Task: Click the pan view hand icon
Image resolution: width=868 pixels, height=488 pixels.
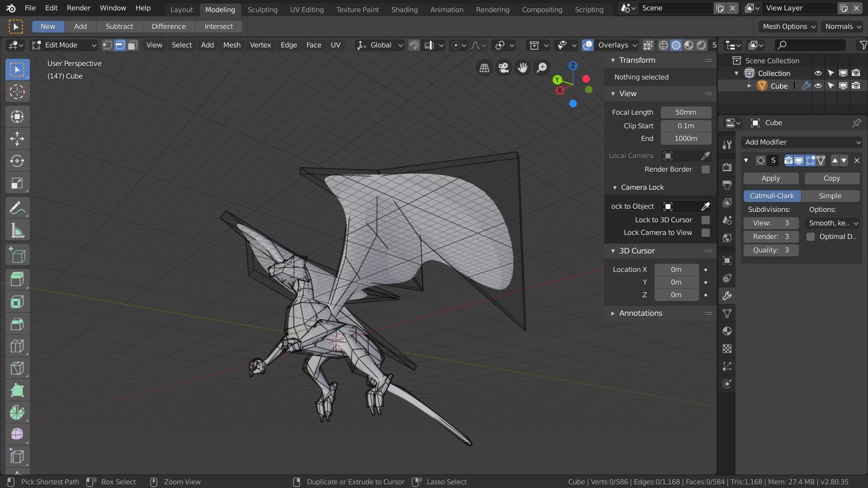Action: (523, 68)
